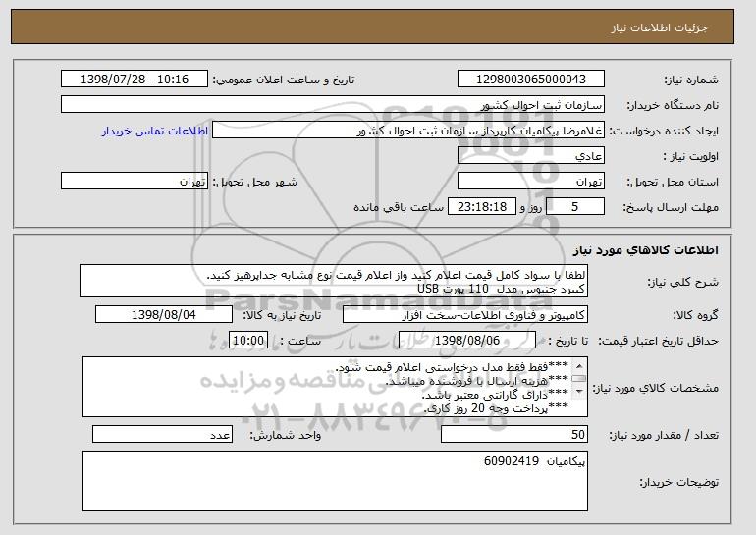Click the label مهلت ارسال پاسخ
This screenshot has width=756, height=535.
click(671, 207)
